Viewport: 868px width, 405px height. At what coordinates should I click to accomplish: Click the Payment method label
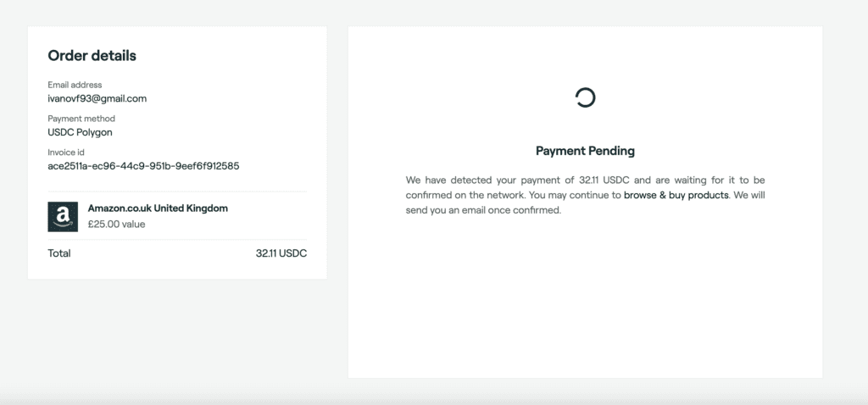[81, 119]
